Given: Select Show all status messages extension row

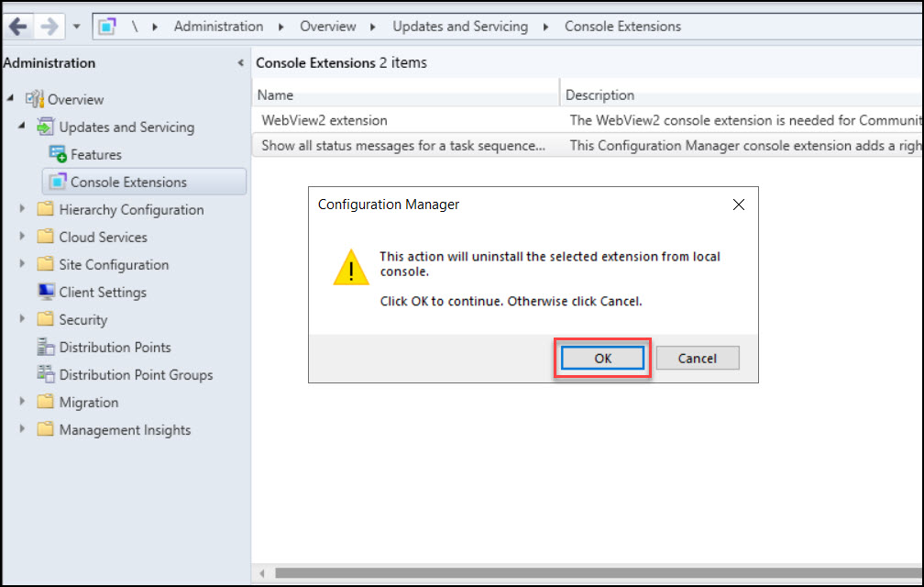Looking at the screenshot, I should (587, 146).
